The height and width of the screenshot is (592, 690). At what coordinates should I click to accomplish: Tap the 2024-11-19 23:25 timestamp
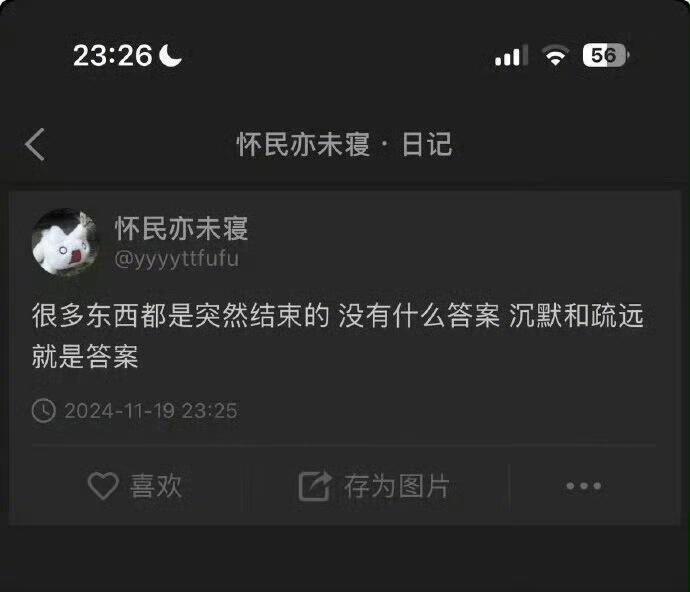pyautogui.click(x=151, y=411)
